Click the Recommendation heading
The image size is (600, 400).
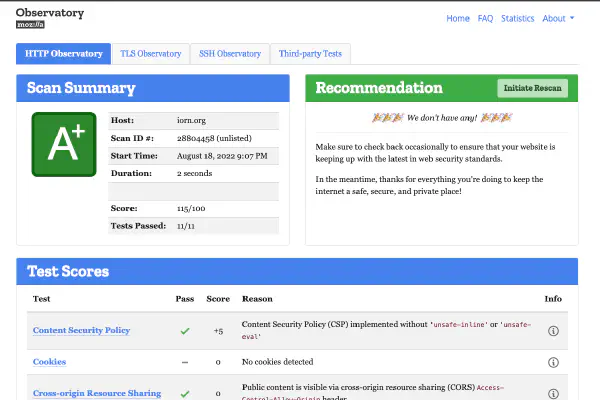[x=379, y=88]
